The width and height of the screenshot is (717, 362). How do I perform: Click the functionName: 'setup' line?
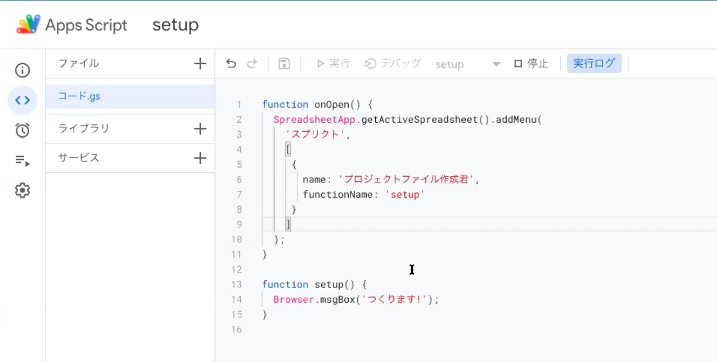point(364,195)
